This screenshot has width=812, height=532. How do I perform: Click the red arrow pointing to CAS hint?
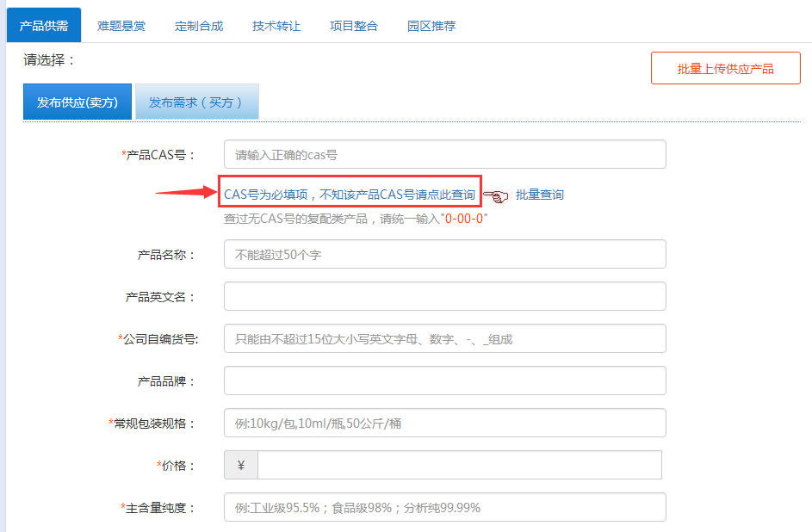click(184, 194)
